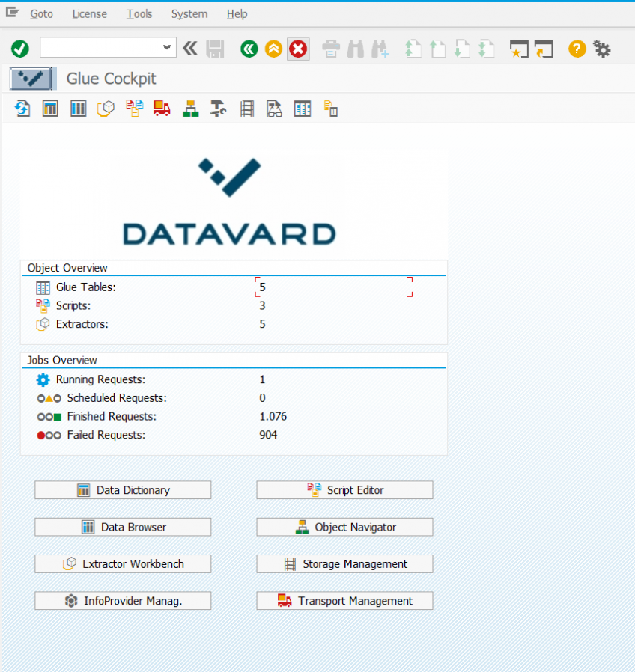Viewport: 635px width, 672px height.
Task: Go to First Page icon
Action: pos(413,49)
